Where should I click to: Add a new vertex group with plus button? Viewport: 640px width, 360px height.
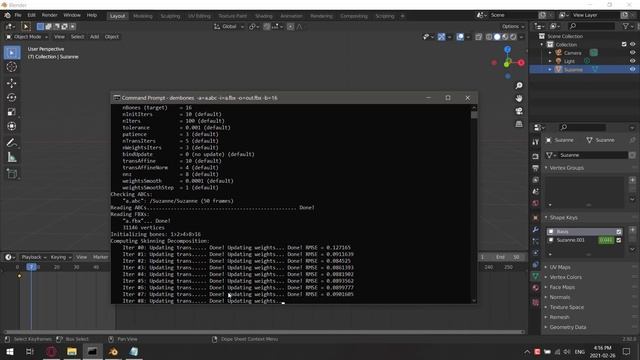(632, 180)
